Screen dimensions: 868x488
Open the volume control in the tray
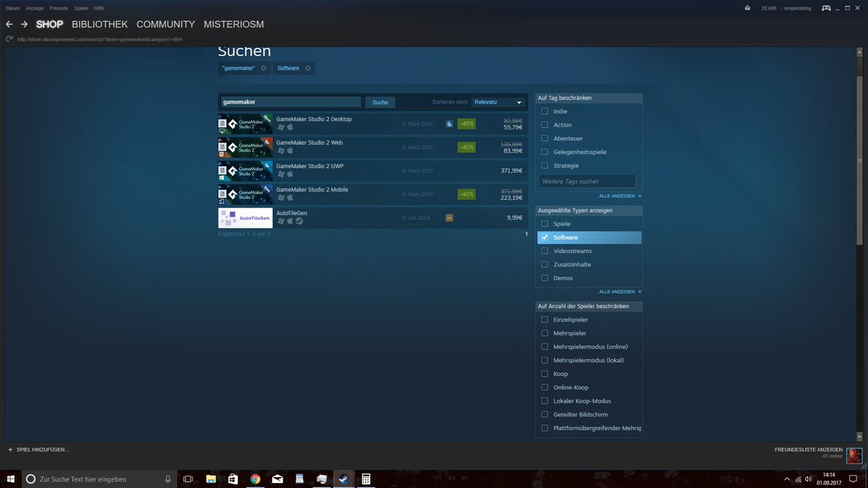pos(808,479)
